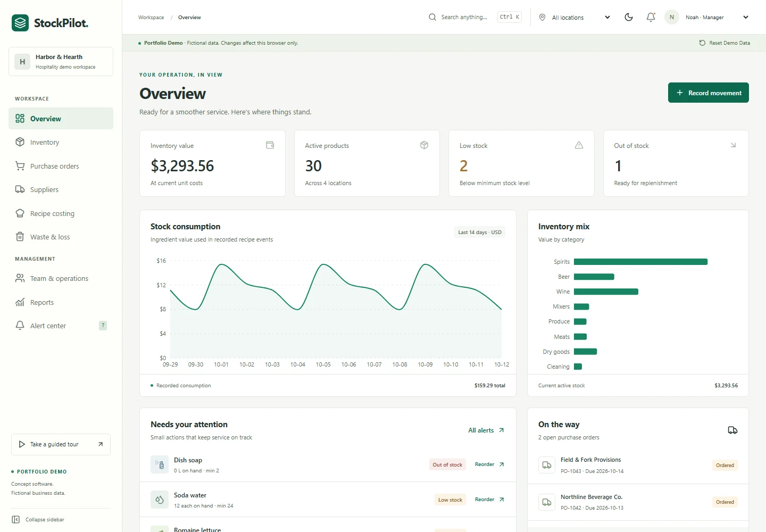Screen dimensions: 766x532
Task: Click the StockPilot logo icon
Action: [20, 23]
